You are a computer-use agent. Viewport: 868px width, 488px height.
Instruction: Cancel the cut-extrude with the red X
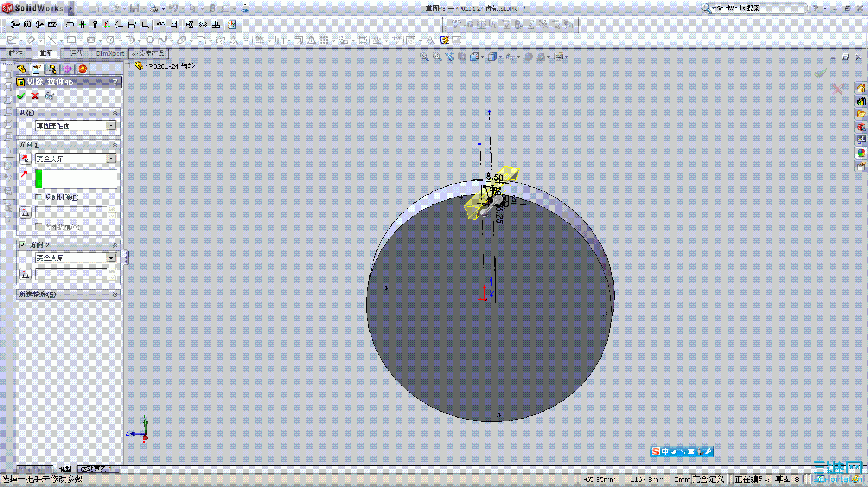click(x=35, y=96)
